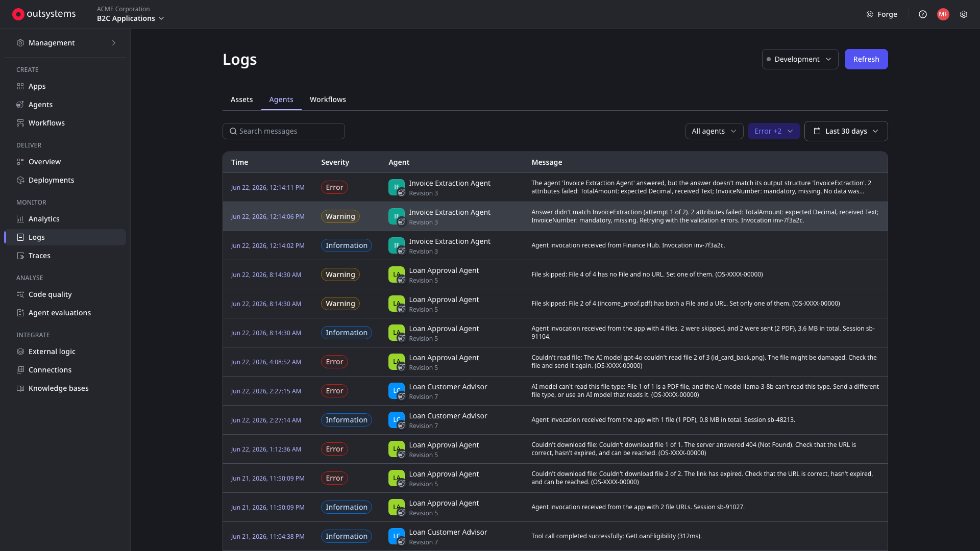The image size is (980, 551).
Task: Click the message about file 4 of 4 skipped
Action: tap(647, 274)
